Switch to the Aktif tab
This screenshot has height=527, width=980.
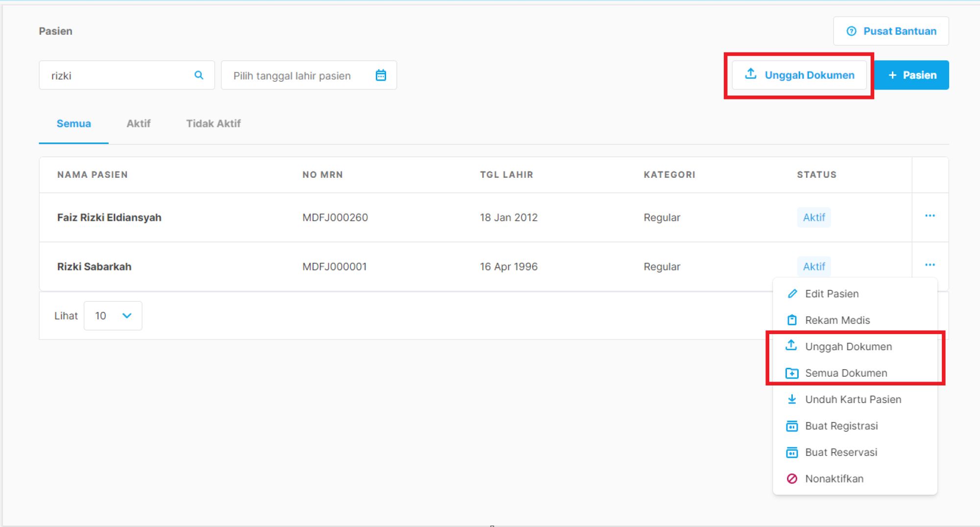138,123
